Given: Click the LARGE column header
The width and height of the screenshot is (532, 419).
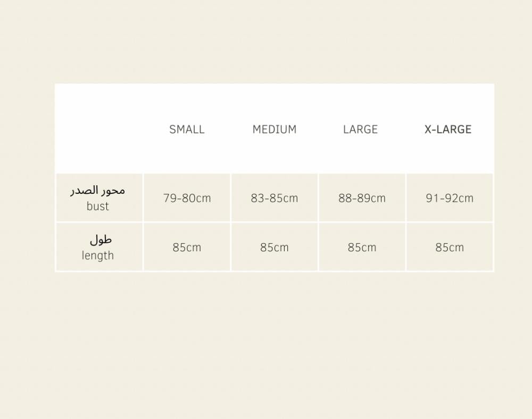Looking at the screenshot, I should pos(360,129).
